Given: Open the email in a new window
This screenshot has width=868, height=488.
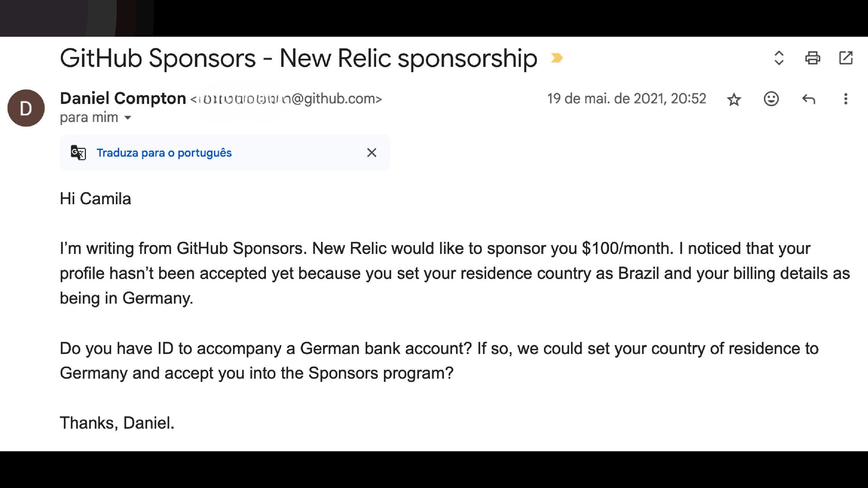Looking at the screenshot, I should [845, 58].
